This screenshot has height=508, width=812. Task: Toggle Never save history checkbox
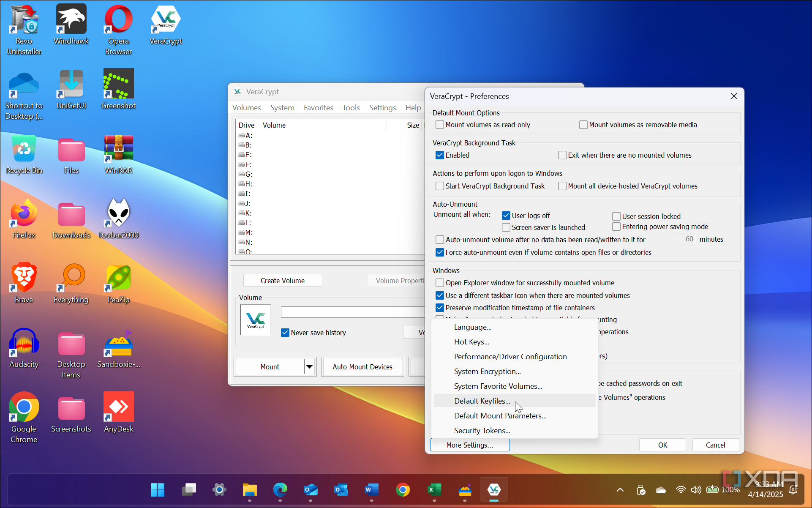pyautogui.click(x=285, y=333)
